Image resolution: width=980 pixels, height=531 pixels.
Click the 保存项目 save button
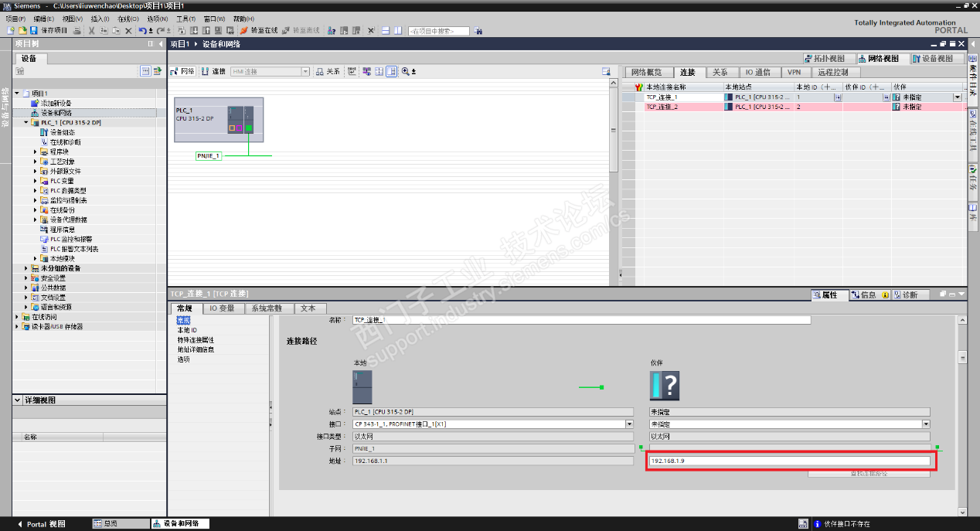tap(49, 31)
